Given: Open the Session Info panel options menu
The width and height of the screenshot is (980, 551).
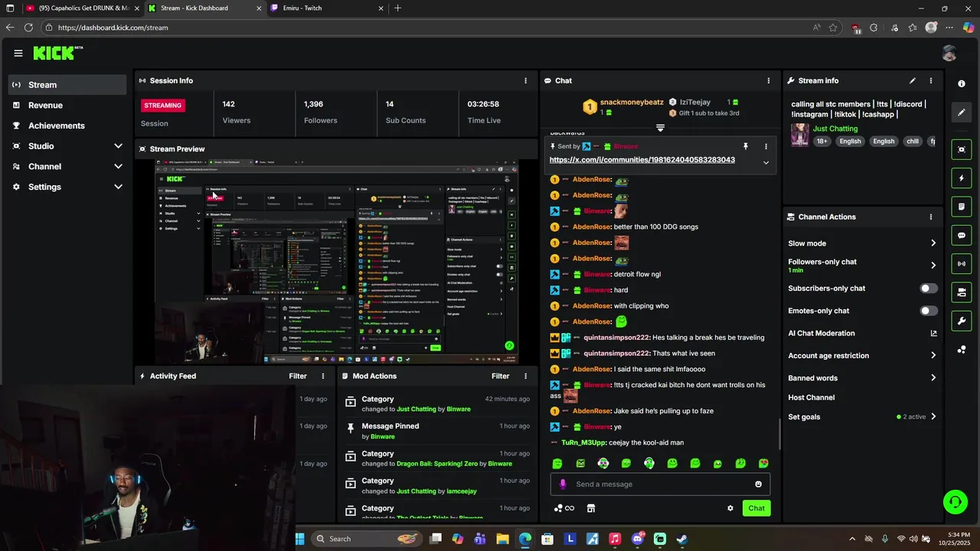Looking at the screenshot, I should point(525,80).
